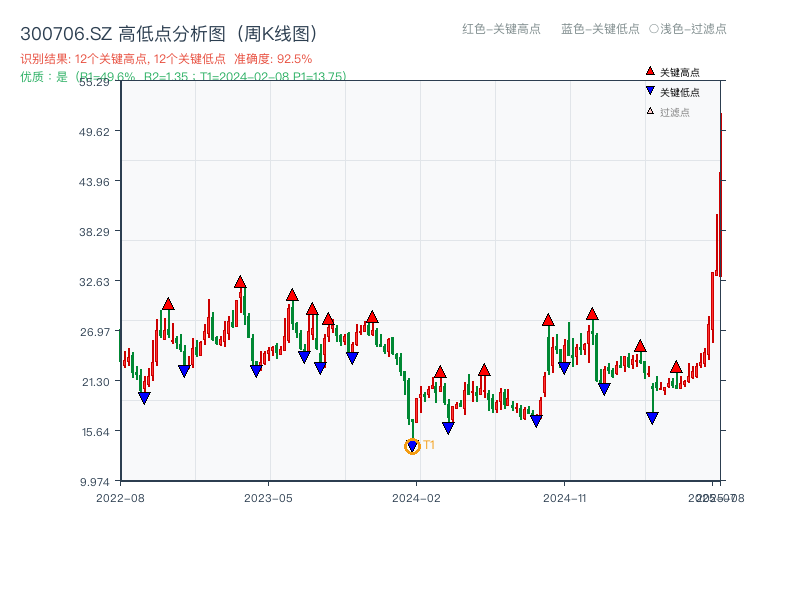The width and height of the screenshot is (800, 600).
Task: Toggle the 关键高点 legend entry
Action: pos(672,72)
